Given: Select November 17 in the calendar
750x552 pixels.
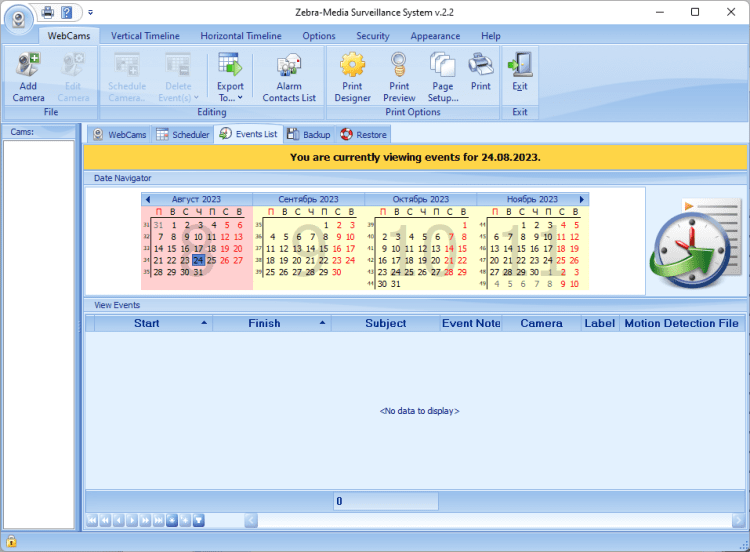Looking at the screenshot, I should pos(548,249).
